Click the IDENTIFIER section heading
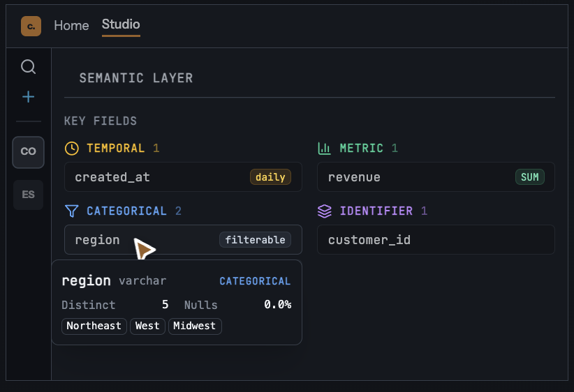 click(x=376, y=211)
